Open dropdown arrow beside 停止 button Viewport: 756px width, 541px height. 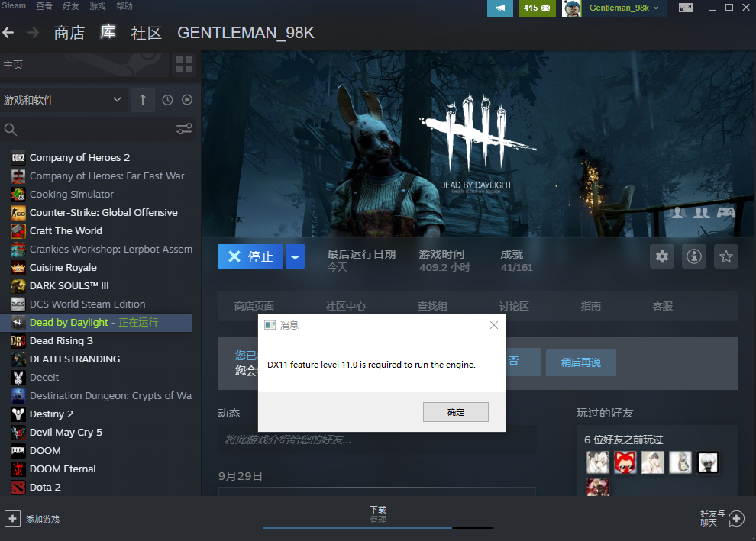pos(295,256)
